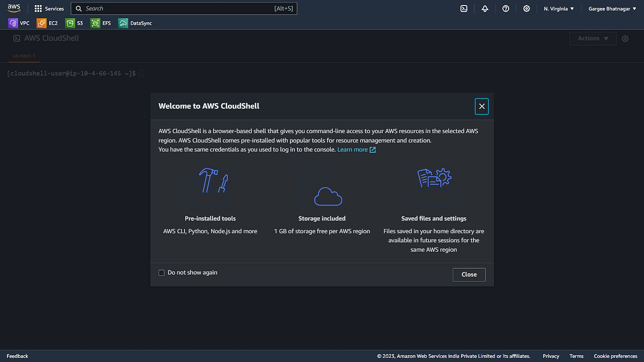Viewport: 644px width, 362px height.
Task: Open the Services menu
Action: (x=49, y=8)
